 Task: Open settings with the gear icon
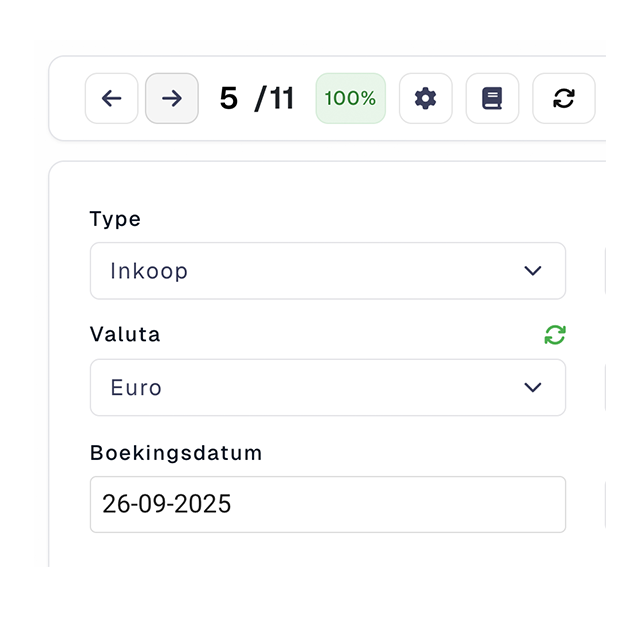coord(426,98)
